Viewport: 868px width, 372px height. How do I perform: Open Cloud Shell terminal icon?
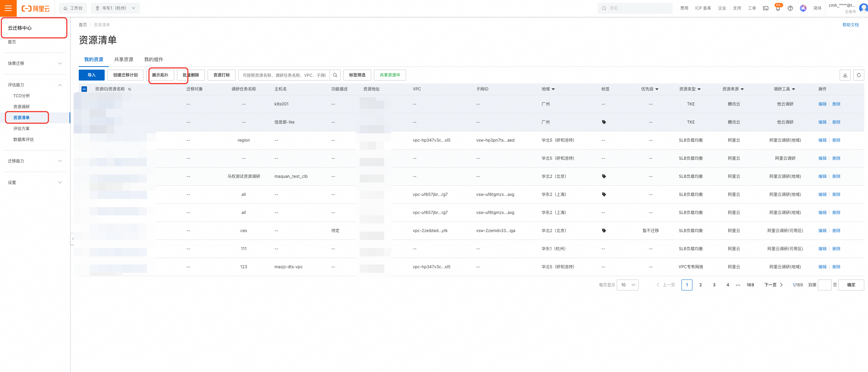[765, 8]
